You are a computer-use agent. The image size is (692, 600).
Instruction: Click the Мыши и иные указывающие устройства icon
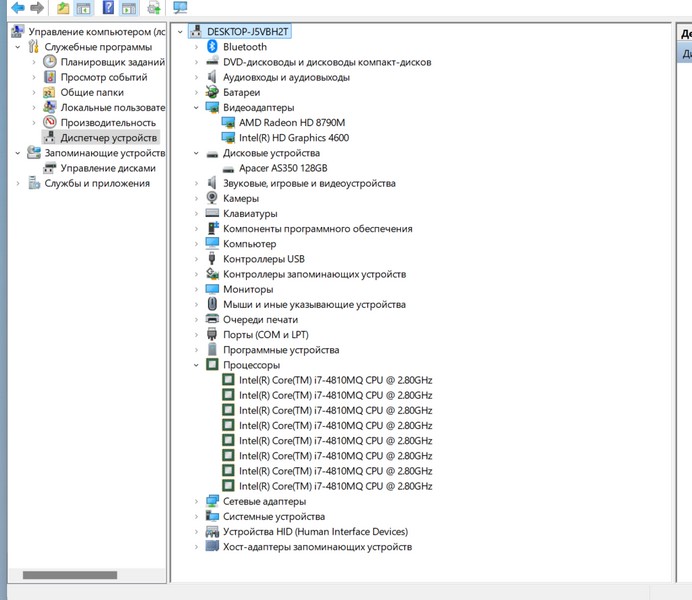point(212,304)
